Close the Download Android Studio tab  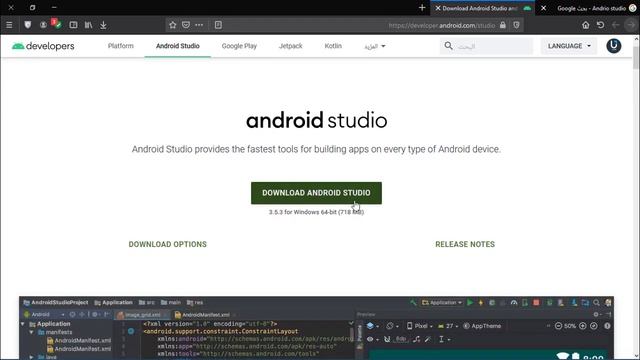(438, 8)
